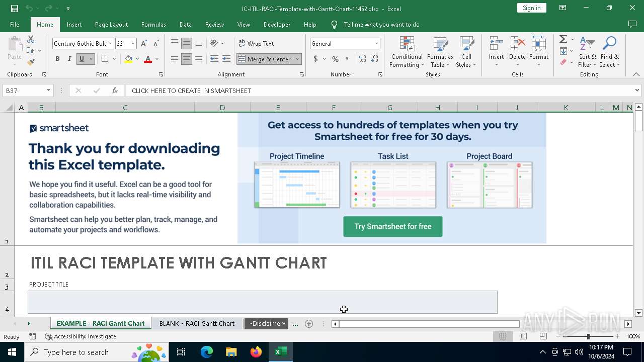Click the Percent Style icon
The image size is (644, 362).
[335, 59]
